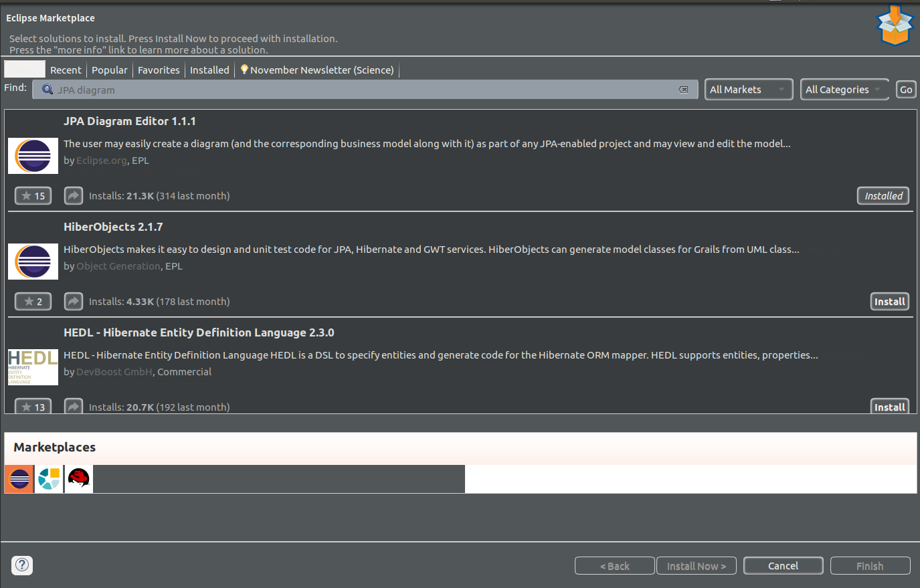Share the JPA Diagram Editor solution
This screenshot has width=920, height=588.
click(x=74, y=195)
